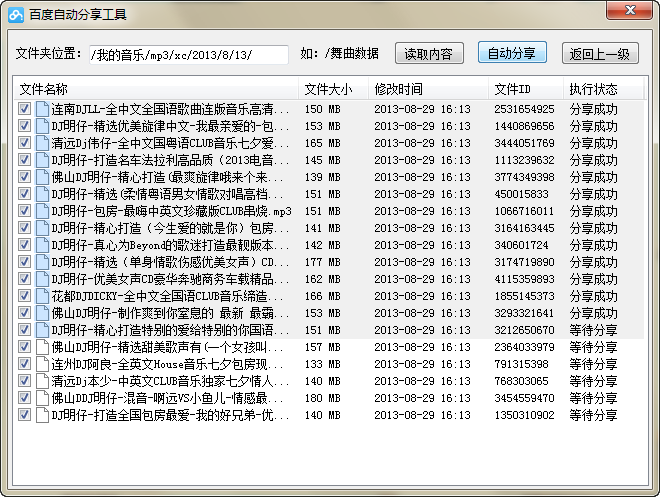660x497 pixels.
Task: Click the 177 MB size cell
Action: tap(322, 262)
